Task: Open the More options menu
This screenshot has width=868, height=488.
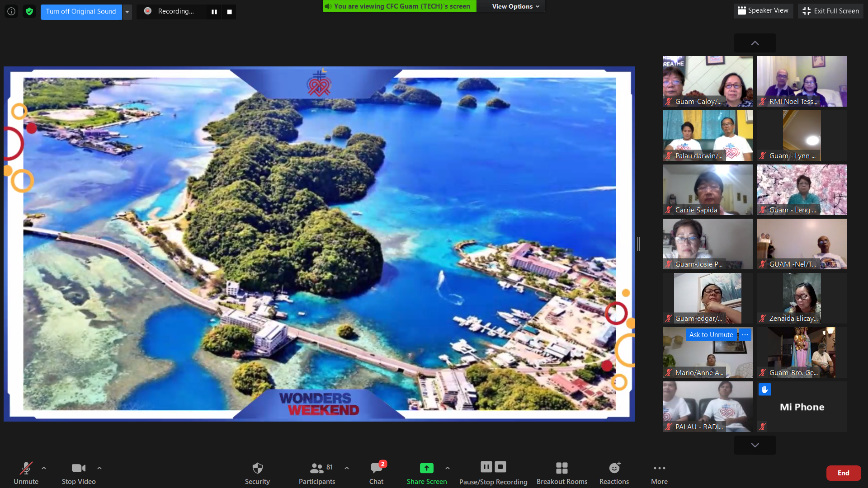Action: coord(659,473)
